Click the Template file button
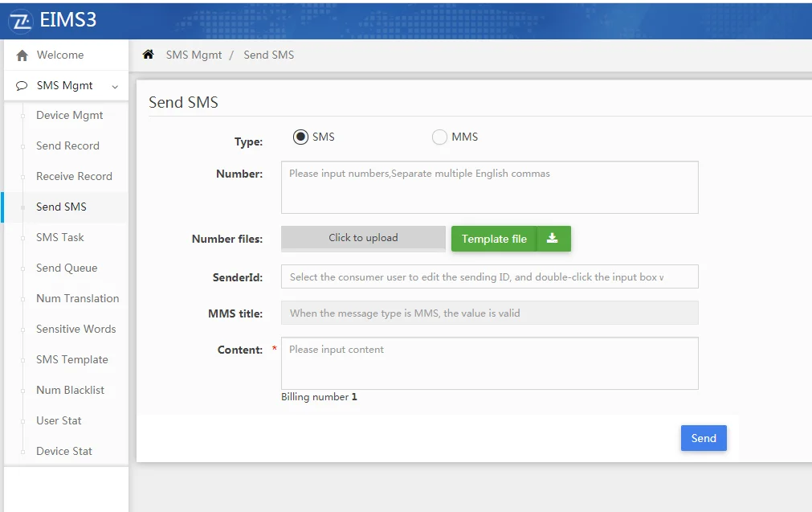 click(x=494, y=239)
